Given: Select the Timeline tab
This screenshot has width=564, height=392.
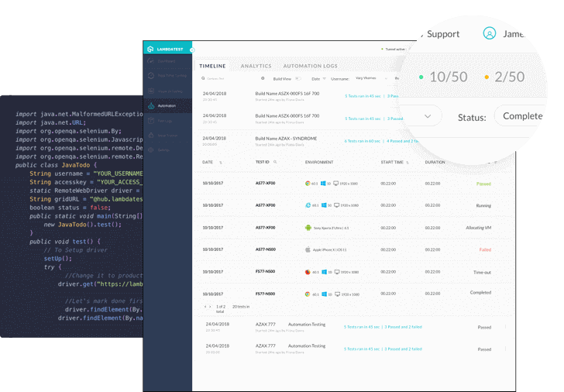Looking at the screenshot, I should tap(212, 66).
